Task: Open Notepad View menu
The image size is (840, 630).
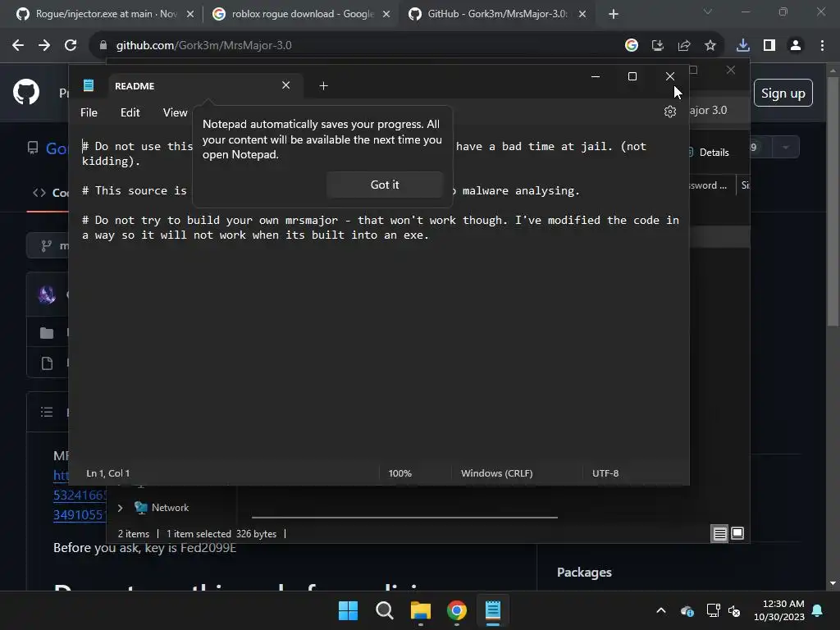Action: coord(176,112)
